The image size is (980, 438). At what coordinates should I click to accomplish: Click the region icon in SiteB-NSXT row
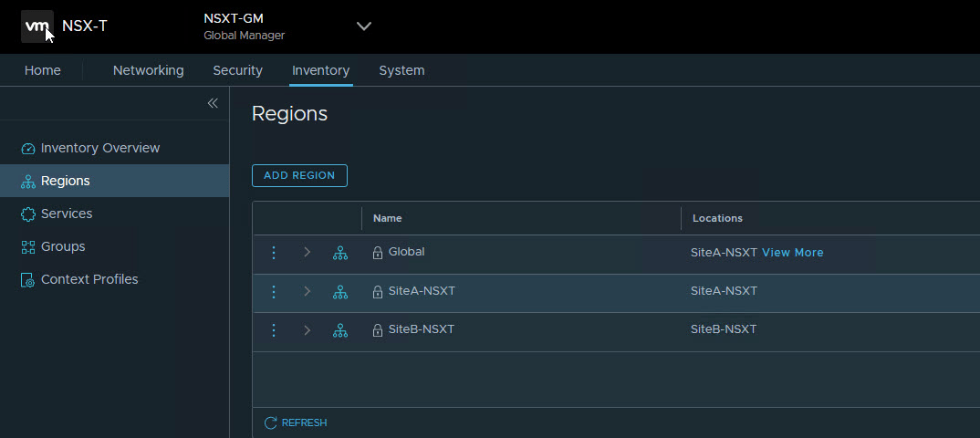tap(340, 330)
